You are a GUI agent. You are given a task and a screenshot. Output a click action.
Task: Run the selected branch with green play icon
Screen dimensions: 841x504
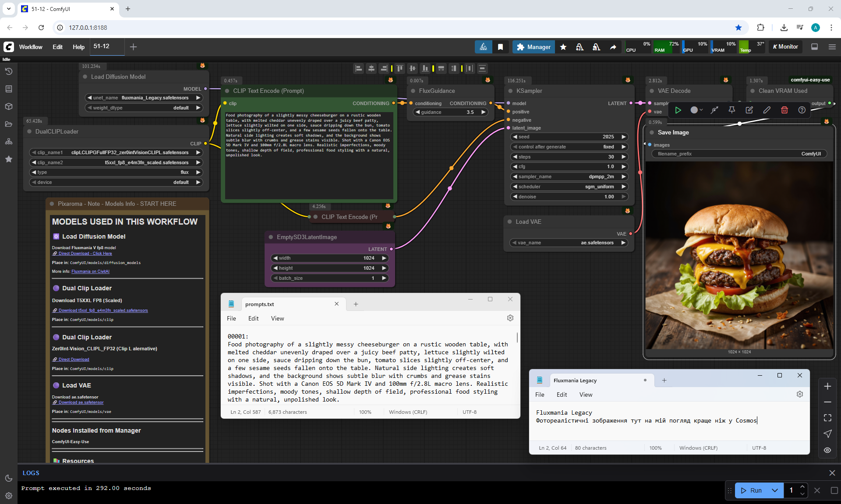pos(678,110)
